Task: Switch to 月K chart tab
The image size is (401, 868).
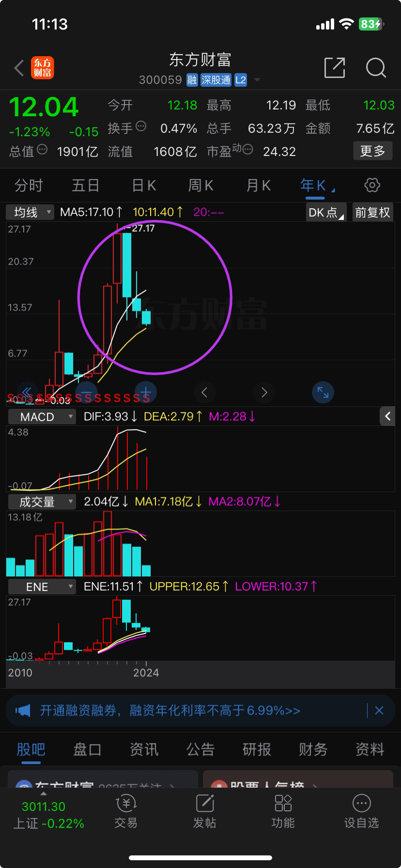Action: click(x=259, y=186)
